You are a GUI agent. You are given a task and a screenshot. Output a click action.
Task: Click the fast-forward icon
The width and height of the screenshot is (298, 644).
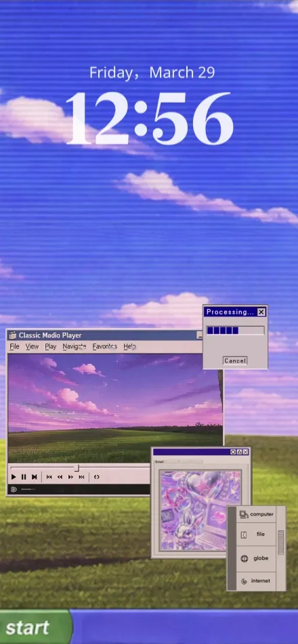pyautogui.click(x=70, y=477)
